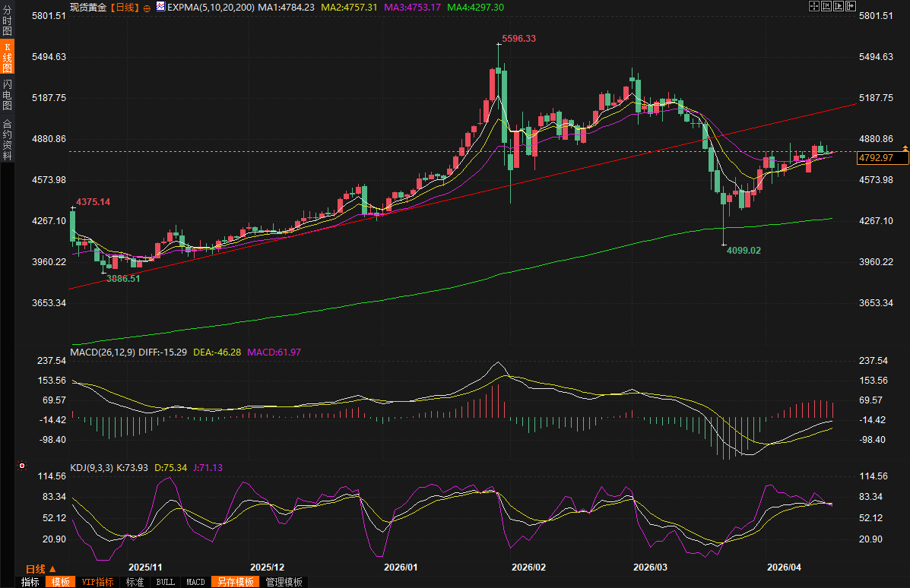The image size is (910, 588).
Task: Click the second chart toolbar icon with left-pointing marker
Action: coord(826,6)
